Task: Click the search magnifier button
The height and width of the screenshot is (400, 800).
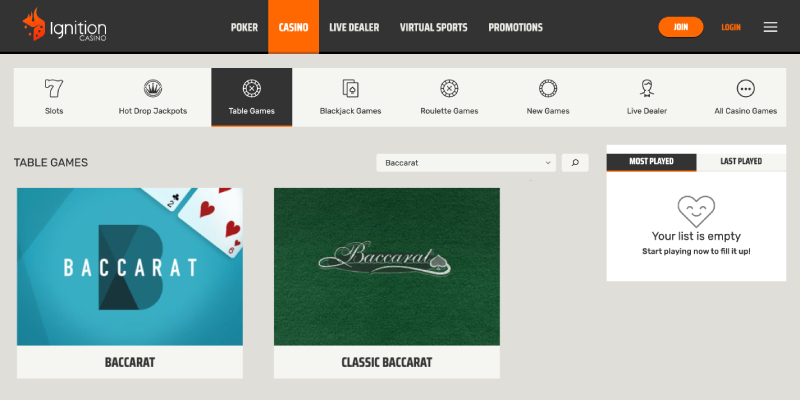Action: tap(575, 163)
